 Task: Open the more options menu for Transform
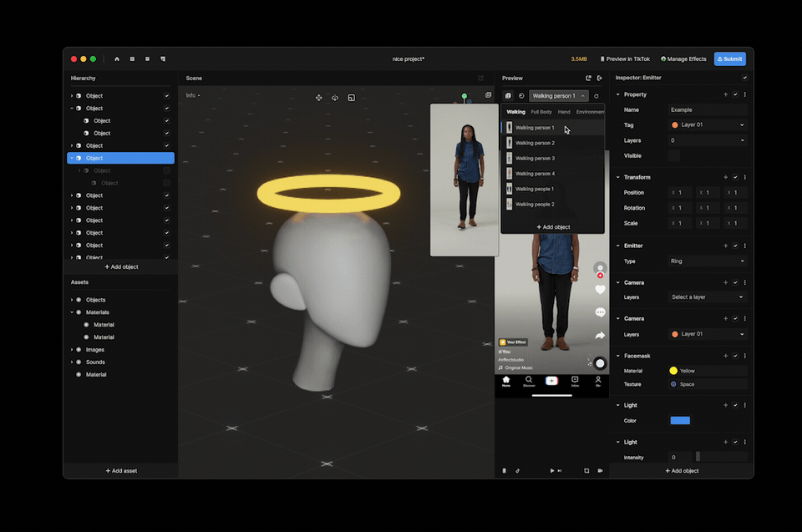[x=744, y=178]
